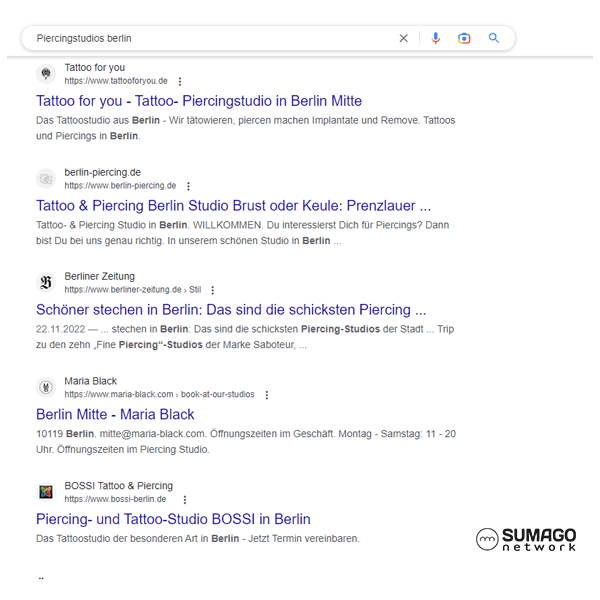The height and width of the screenshot is (600, 600).
Task: Click the 'Maria Black' site name
Action: pyautogui.click(x=90, y=381)
